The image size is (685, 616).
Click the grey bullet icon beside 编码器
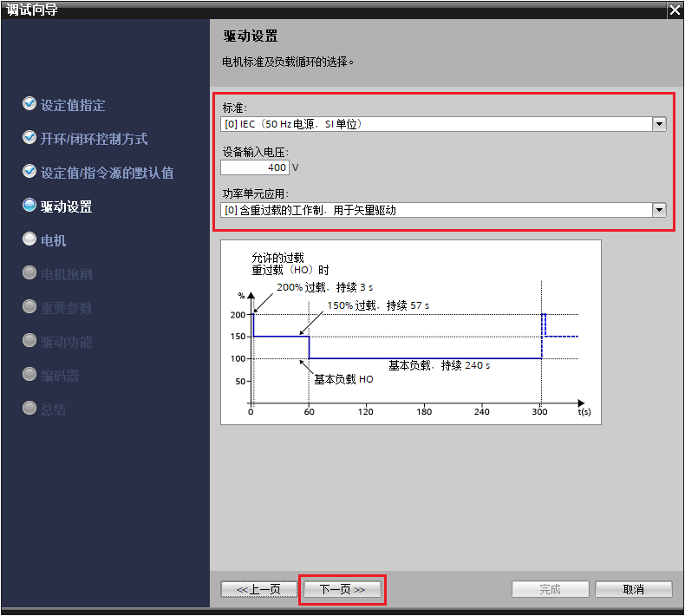click(x=29, y=375)
